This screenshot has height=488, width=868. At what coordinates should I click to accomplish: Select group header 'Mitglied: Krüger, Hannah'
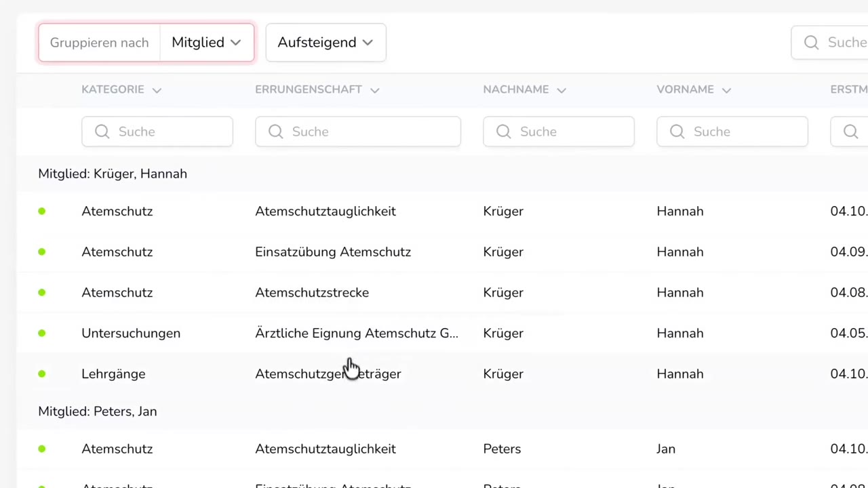[113, 174]
